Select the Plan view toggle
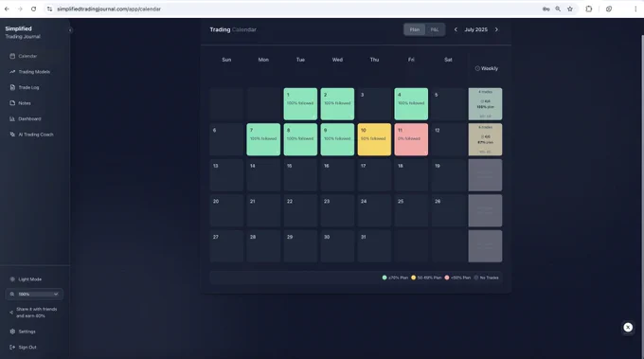This screenshot has width=644, height=359. (415, 29)
